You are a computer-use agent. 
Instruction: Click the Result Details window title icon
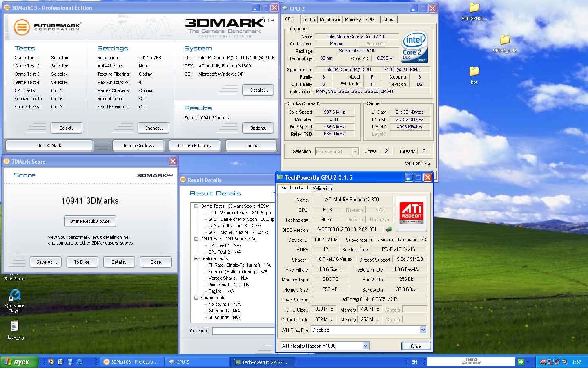183,180
